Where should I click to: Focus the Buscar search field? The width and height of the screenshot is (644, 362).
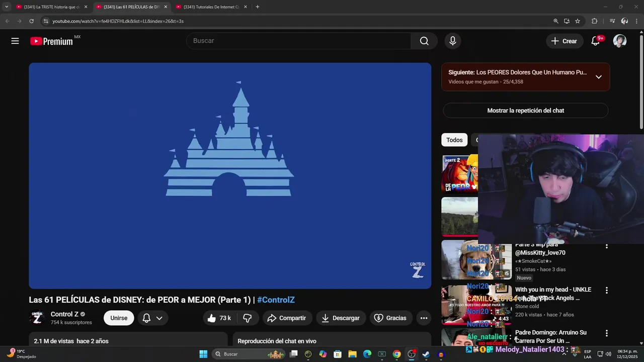(299, 41)
